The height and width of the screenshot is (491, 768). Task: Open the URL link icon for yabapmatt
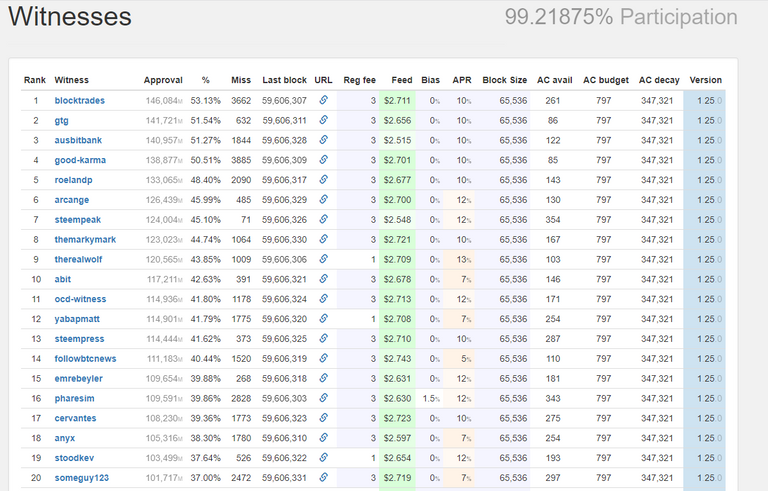pos(323,319)
